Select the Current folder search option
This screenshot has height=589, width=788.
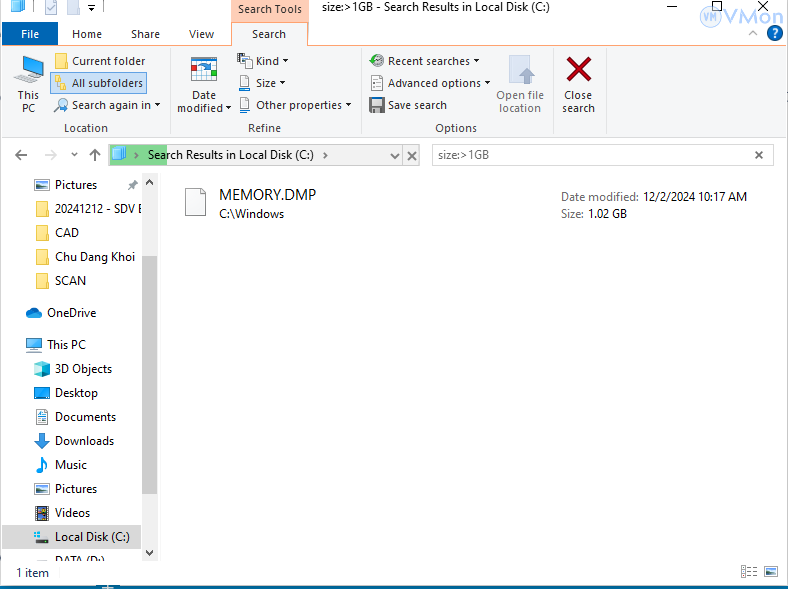pos(100,61)
